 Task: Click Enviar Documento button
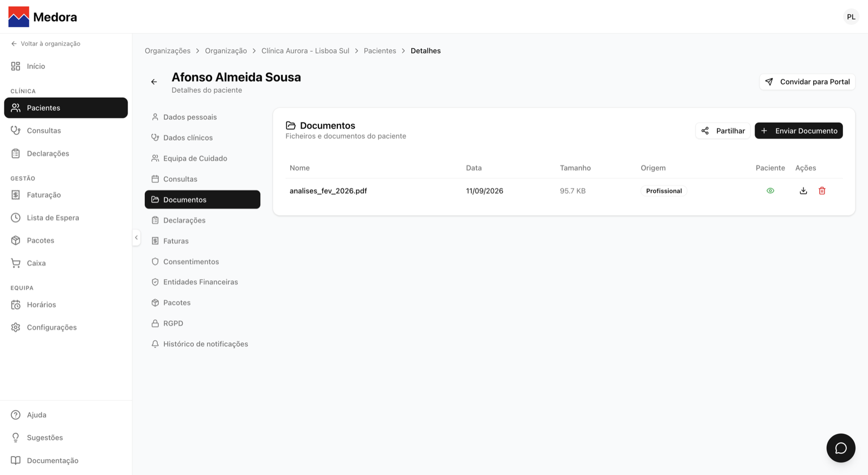799,131
